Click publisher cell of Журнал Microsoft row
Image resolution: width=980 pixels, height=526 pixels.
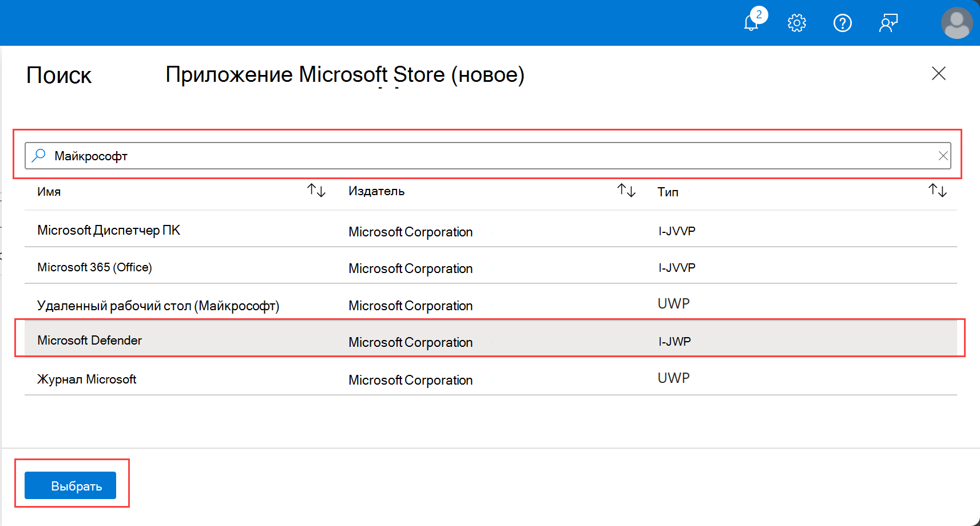411,380
